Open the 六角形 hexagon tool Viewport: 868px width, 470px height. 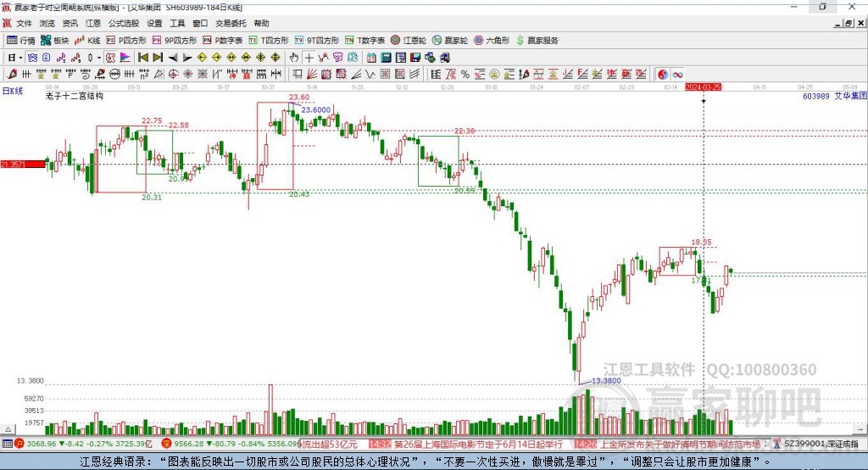click(x=492, y=41)
